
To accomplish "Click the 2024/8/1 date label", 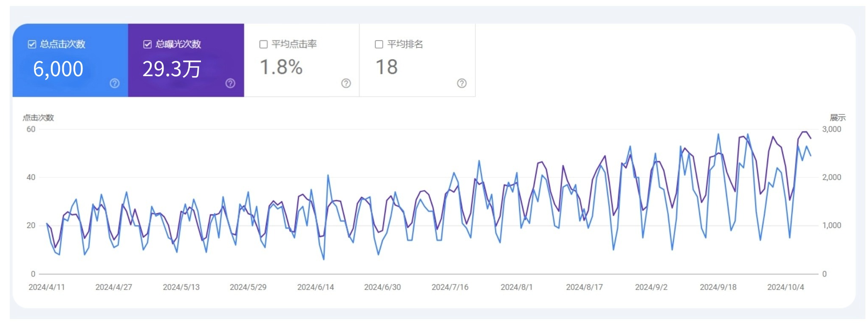I will (x=517, y=287).
